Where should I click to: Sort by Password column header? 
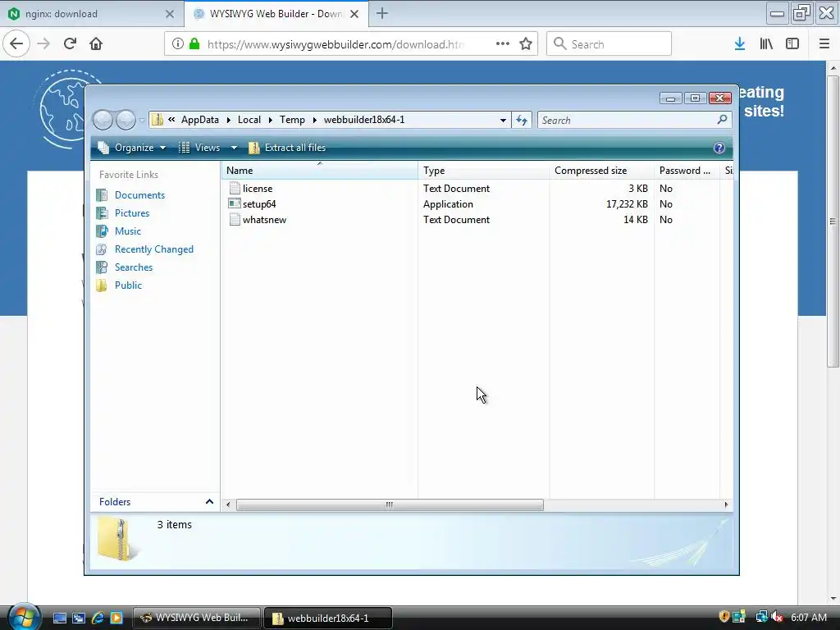tap(687, 171)
